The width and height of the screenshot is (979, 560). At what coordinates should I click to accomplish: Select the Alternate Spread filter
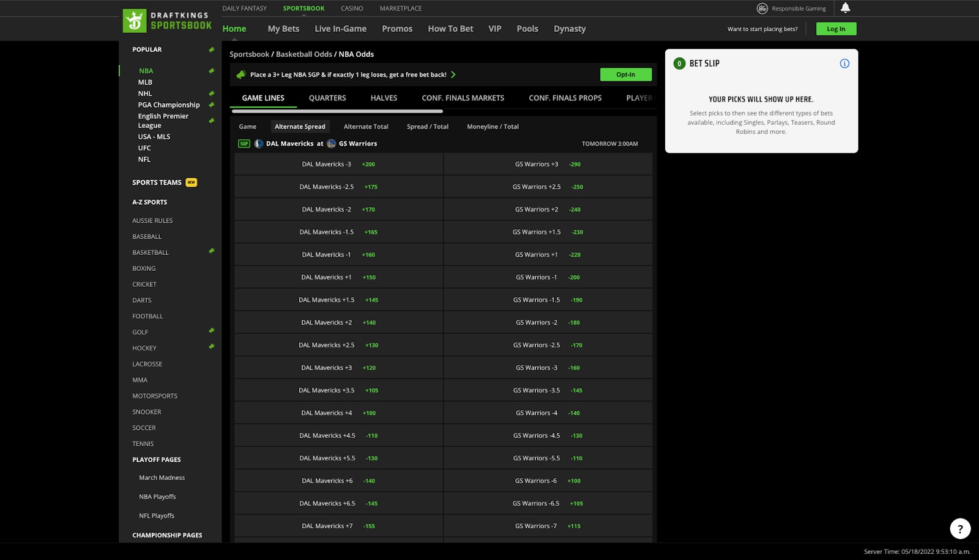tap(300, 127)
